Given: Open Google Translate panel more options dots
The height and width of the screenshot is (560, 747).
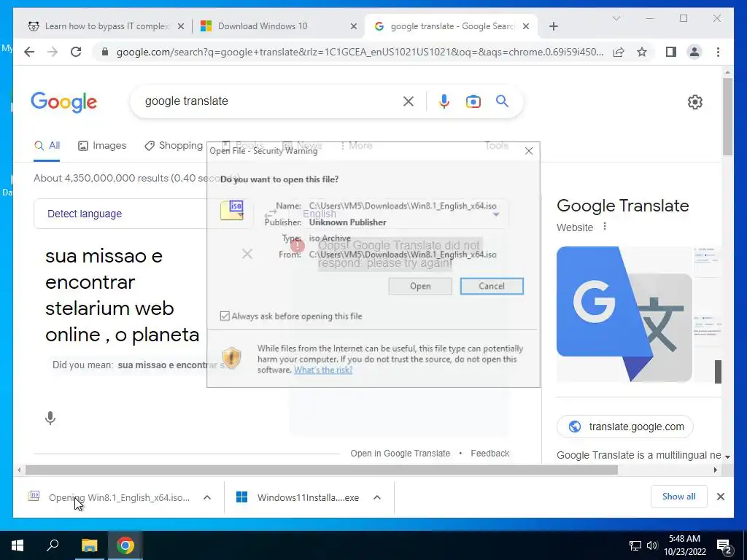Looking at the screenshot, I should [x=605, y=227].
